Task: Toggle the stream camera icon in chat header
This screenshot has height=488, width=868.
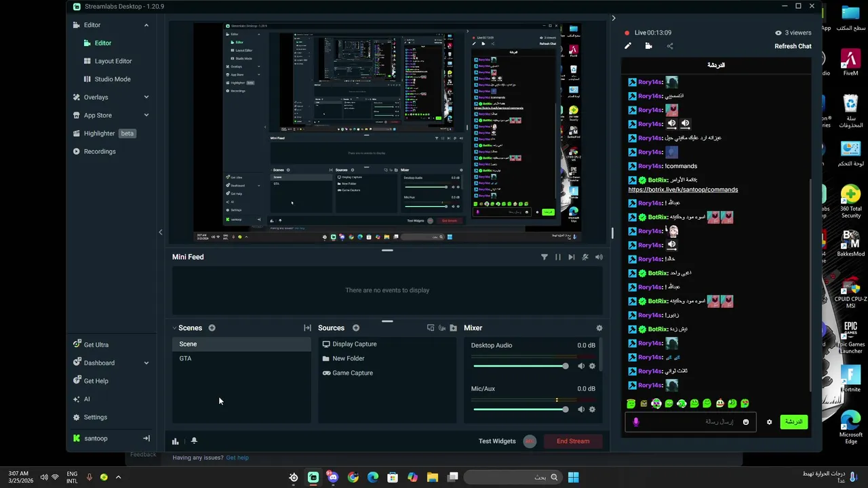Action: (648, 46)
